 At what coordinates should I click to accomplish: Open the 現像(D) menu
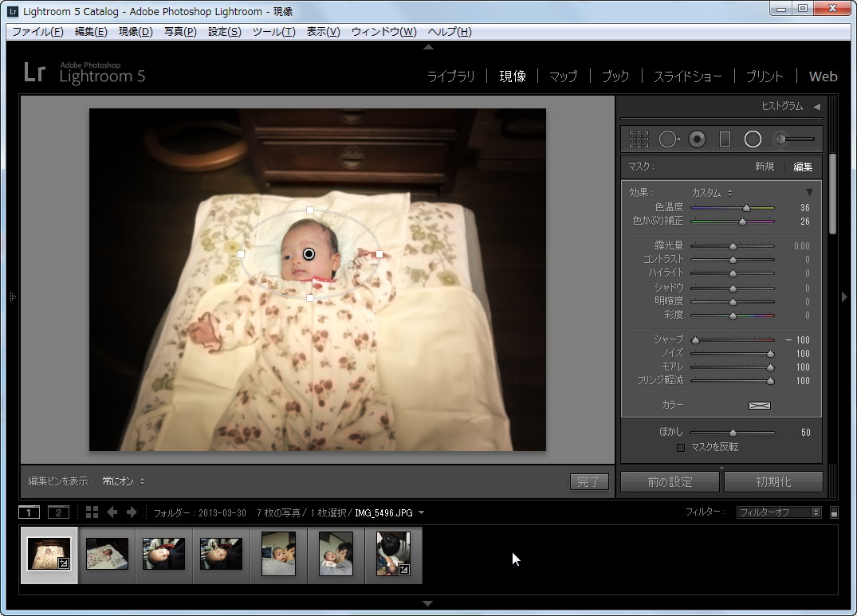(136, 32)
